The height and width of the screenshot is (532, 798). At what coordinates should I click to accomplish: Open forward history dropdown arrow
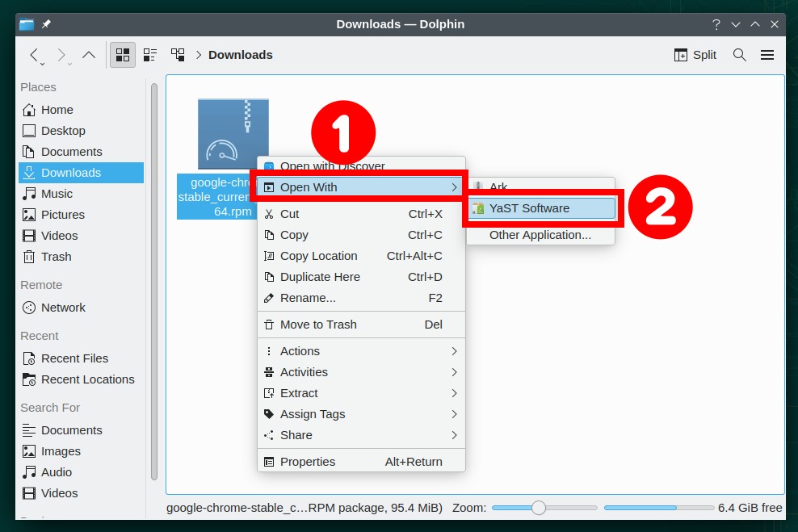tap(69, 64)
